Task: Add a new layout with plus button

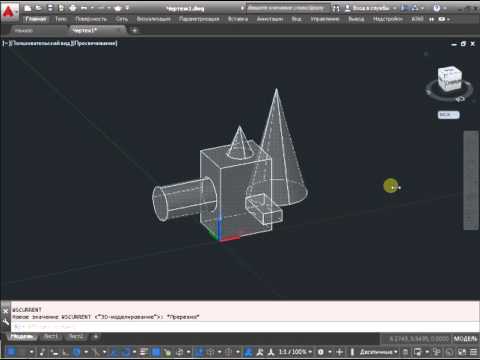Action: click(x=96, y=337)
